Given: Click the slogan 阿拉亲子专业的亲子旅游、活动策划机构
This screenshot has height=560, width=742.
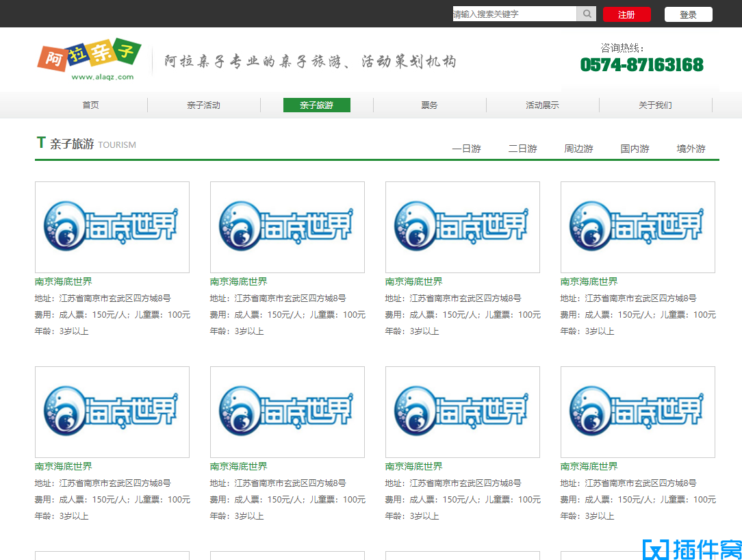Looking at the screenshot, I should point(311,62).
